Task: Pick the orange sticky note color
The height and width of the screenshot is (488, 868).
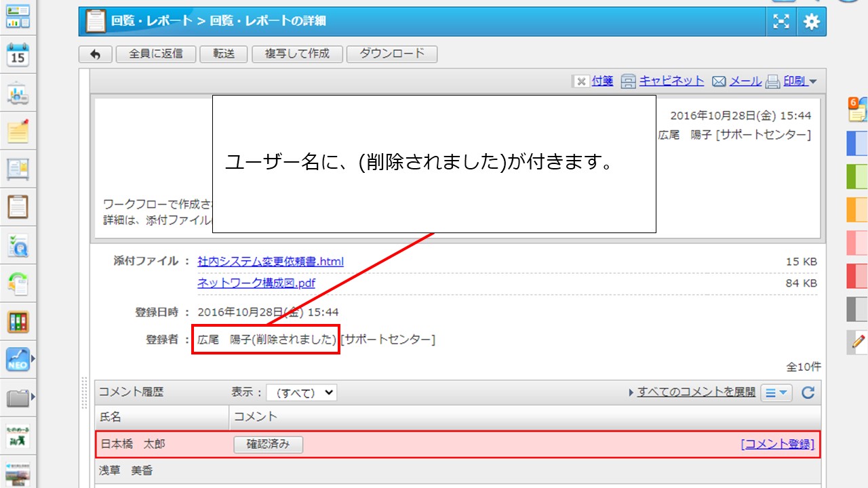Action: click(x=857, y=209)
